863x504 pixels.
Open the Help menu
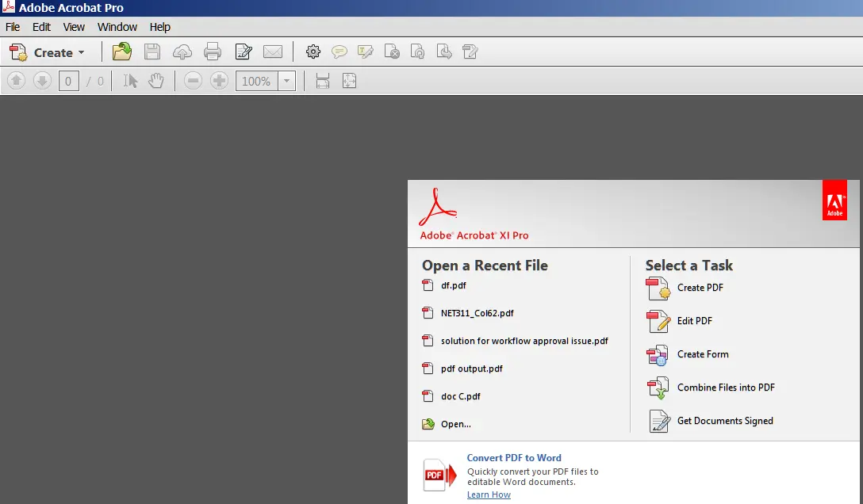click(160, 27)
